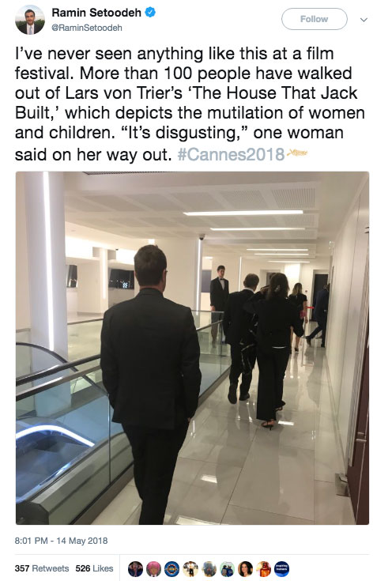Open eighth liker avatar with orange figure
The height and width of the screenshot is (581, 392).
click(264, 569)
